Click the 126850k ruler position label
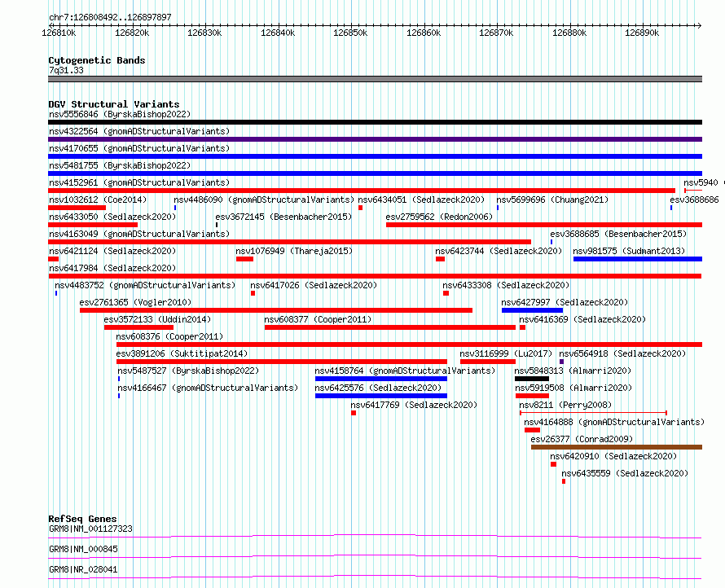725x588 pixels. pyautogui.click(x=350, y=33)
